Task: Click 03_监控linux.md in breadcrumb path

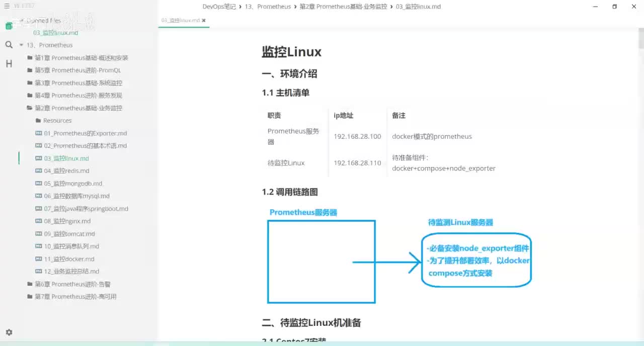Action: click(418, 7)
